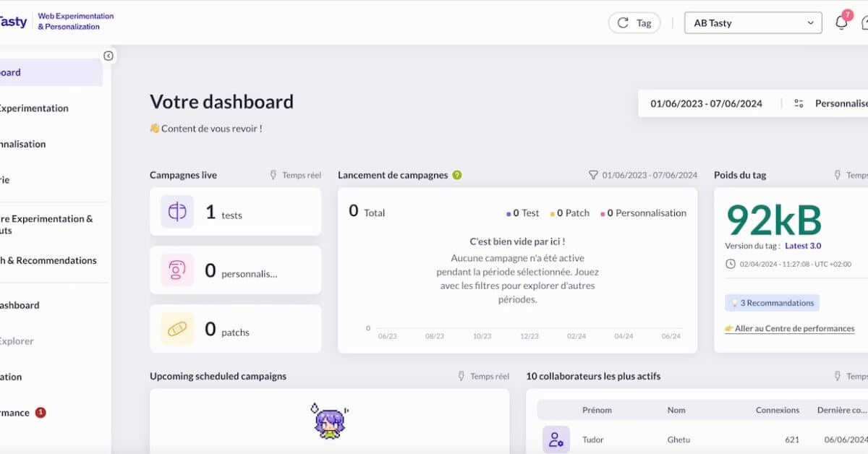This screenshot has width=868, height=454.
Task: Click the yellow Patch legend dot
Action: 552,213
